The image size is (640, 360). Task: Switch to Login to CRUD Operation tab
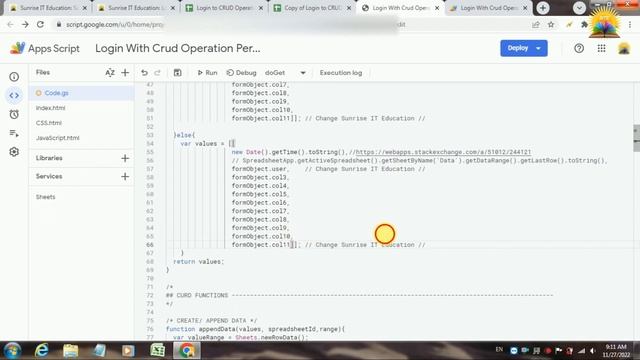[x=224, y=8]
